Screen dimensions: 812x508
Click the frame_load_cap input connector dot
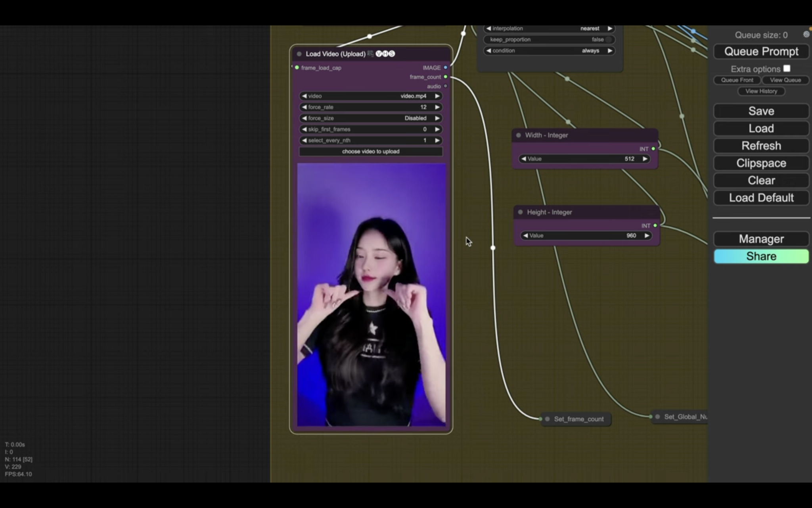297,68
